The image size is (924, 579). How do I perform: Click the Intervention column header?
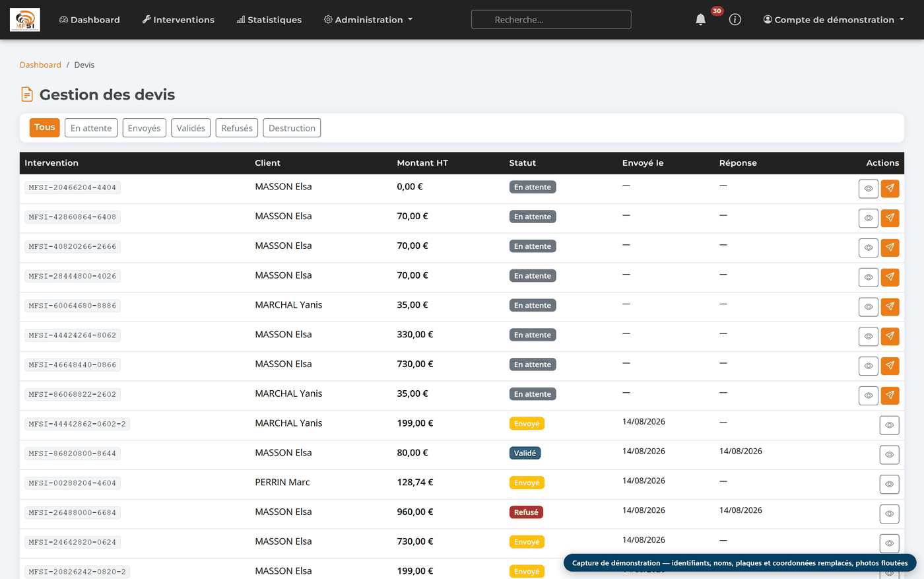(51, 163)
